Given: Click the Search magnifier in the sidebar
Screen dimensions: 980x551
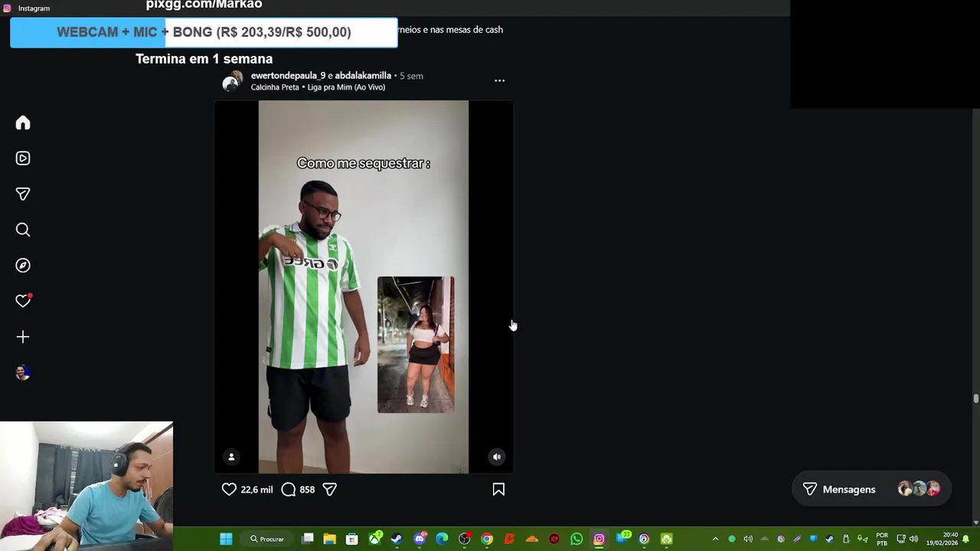Looking at the screenshot, I should tap(23, 230).
